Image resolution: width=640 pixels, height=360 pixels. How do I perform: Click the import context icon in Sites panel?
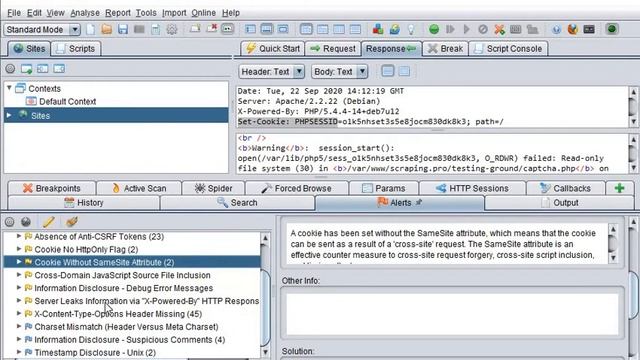pyautogui.click(x=43, y=69)
